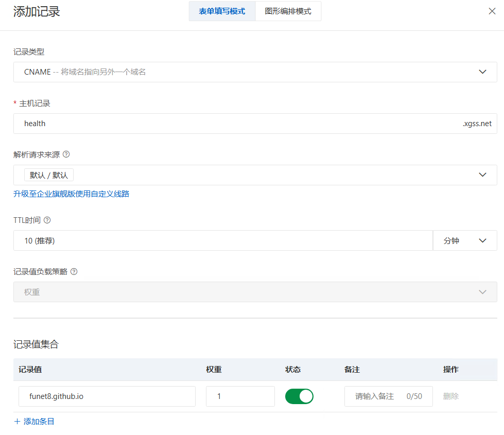
Task: Toggle the 状态 switch off
Action: coord(299,396)
